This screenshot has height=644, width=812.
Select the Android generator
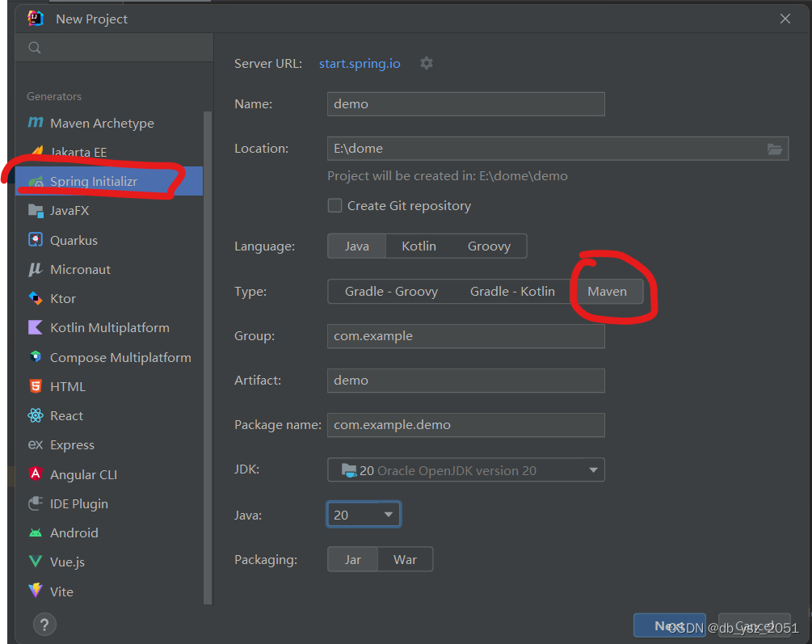109,532
